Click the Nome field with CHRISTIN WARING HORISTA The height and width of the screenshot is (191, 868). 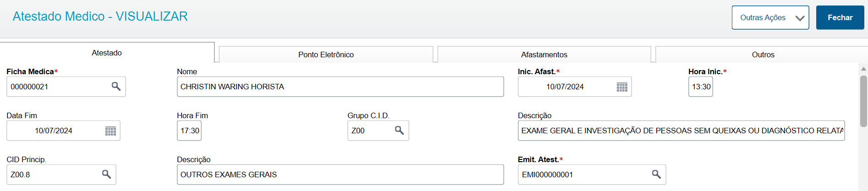pyautogui.click(x=340, y=87)
